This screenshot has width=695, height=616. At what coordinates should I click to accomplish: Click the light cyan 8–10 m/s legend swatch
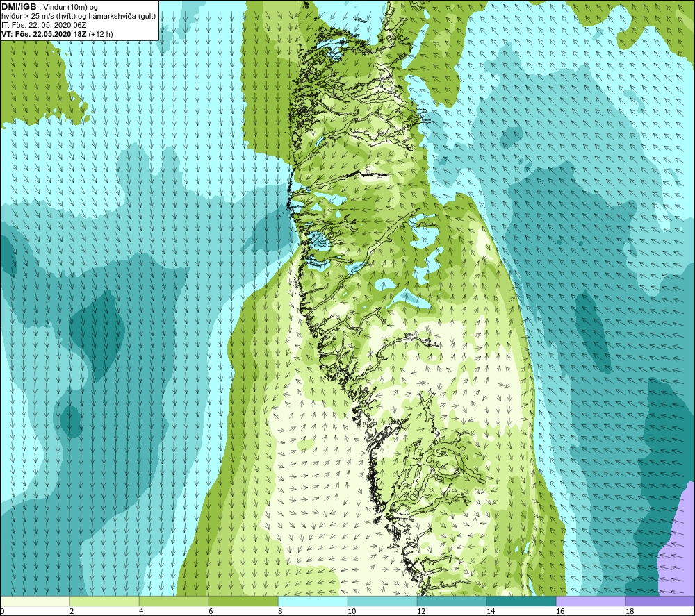click(313, 601)
